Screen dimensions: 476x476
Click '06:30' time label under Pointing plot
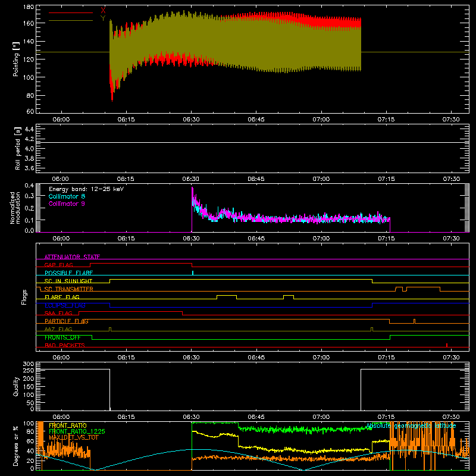click(191, 120)
